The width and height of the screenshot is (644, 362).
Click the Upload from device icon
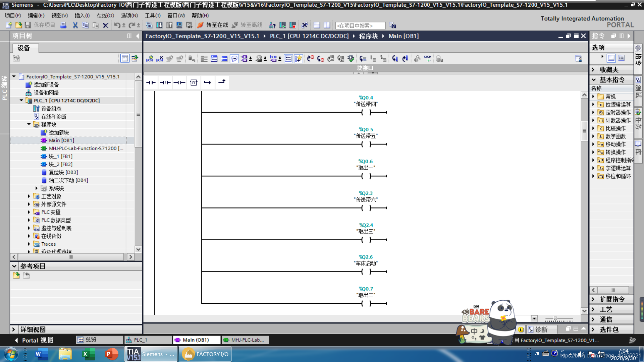(x=169, y=25)
